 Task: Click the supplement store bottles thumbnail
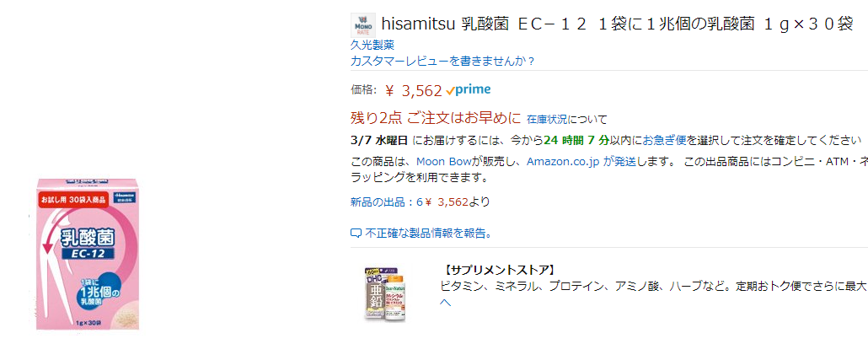tap(385, 293)
